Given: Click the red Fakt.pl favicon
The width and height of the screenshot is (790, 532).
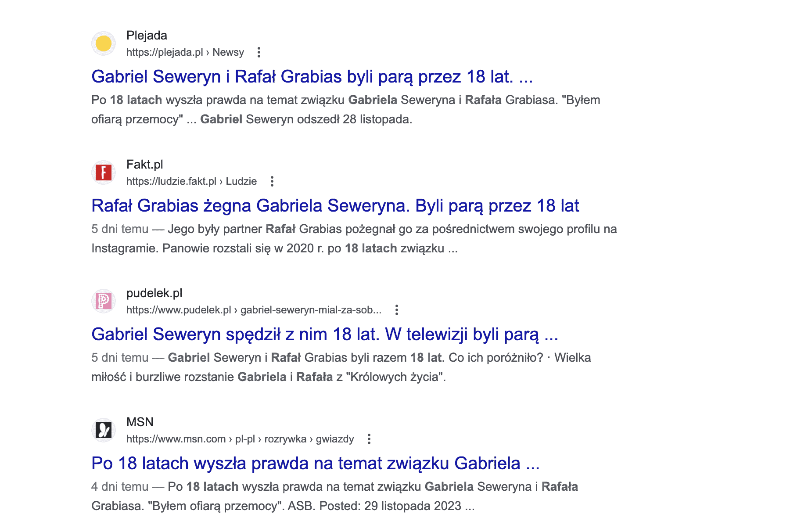Looking at the screenshot, I should 104,173.
